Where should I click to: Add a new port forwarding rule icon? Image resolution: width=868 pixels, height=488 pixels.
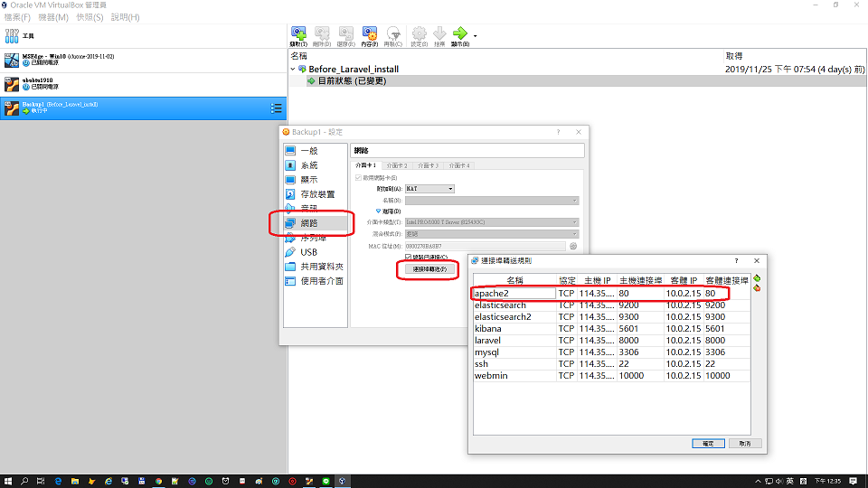(757, 278)
